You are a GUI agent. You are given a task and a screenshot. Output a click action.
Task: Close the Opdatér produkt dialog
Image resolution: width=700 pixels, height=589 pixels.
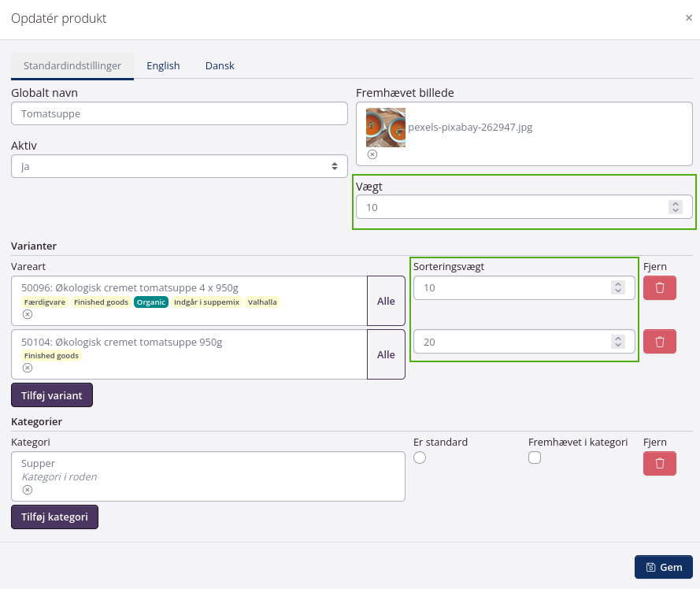[688, 18]
